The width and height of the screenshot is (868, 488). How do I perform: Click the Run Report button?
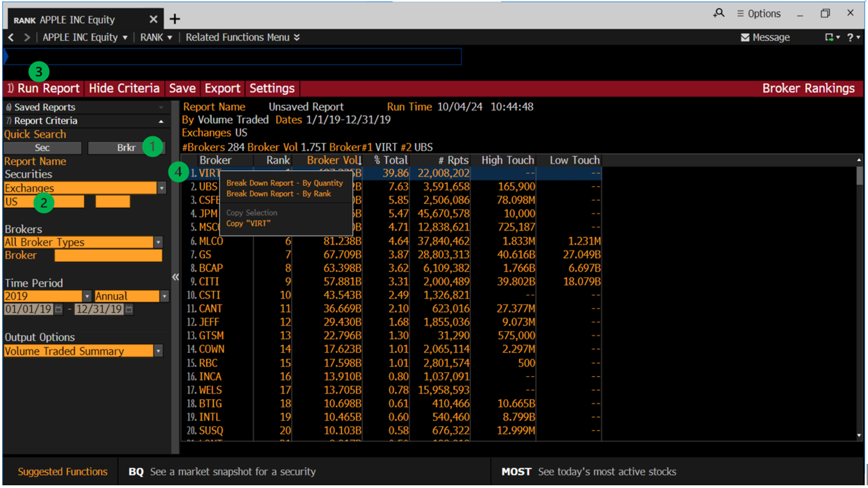coord(44,88)
